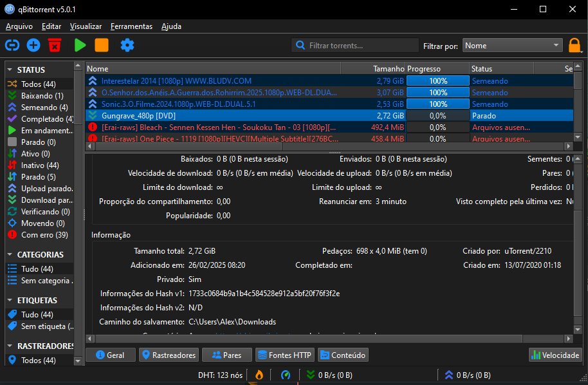Click the red delete torrent icon
This screenshot has width=588, height=385.
coord(55,45)
